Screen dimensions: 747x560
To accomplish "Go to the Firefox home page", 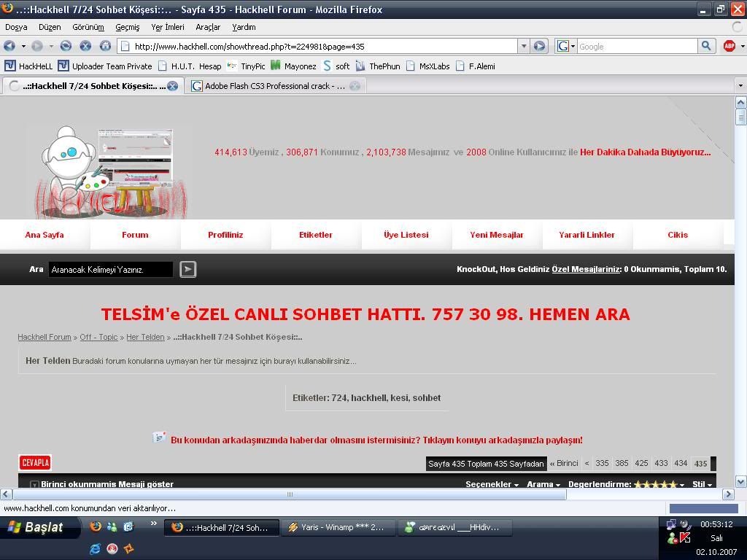I will [x=105, y=46].
